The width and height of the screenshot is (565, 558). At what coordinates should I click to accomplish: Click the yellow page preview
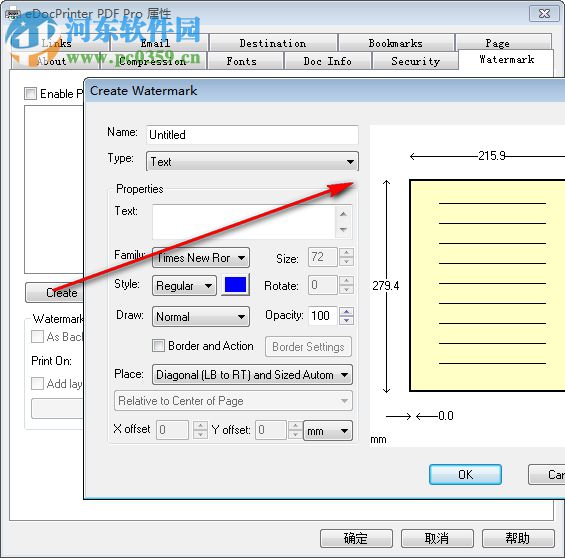[x=487, y=285]
